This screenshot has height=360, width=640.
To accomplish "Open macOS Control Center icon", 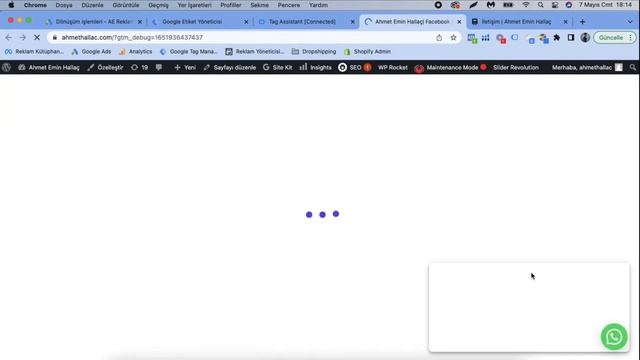I will [x=555, y=5].
